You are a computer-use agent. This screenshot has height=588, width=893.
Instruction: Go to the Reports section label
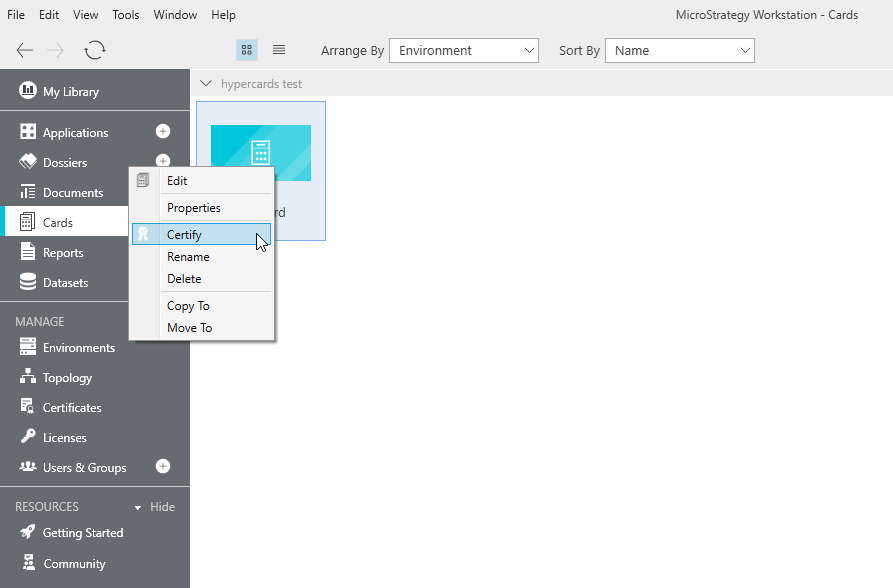[63, 253]
